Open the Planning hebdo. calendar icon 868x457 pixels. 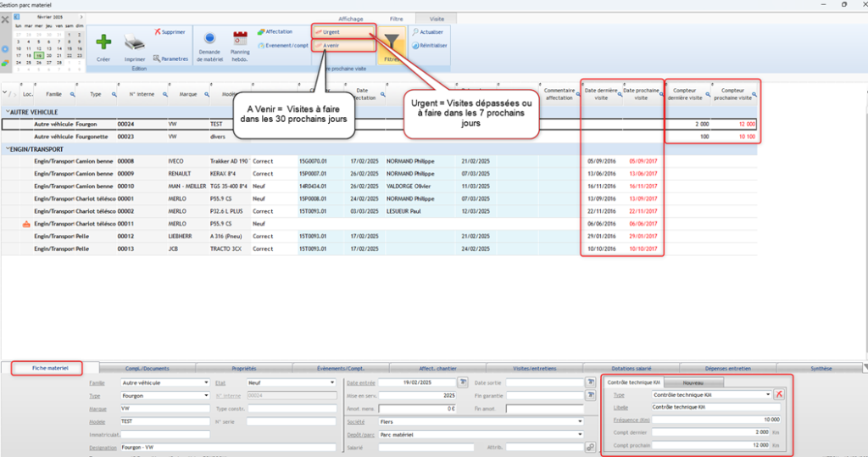click(x=240, y=38)
